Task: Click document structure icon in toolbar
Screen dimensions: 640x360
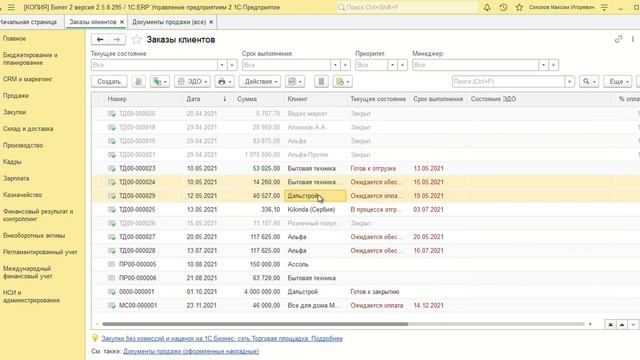Action: 321,82
